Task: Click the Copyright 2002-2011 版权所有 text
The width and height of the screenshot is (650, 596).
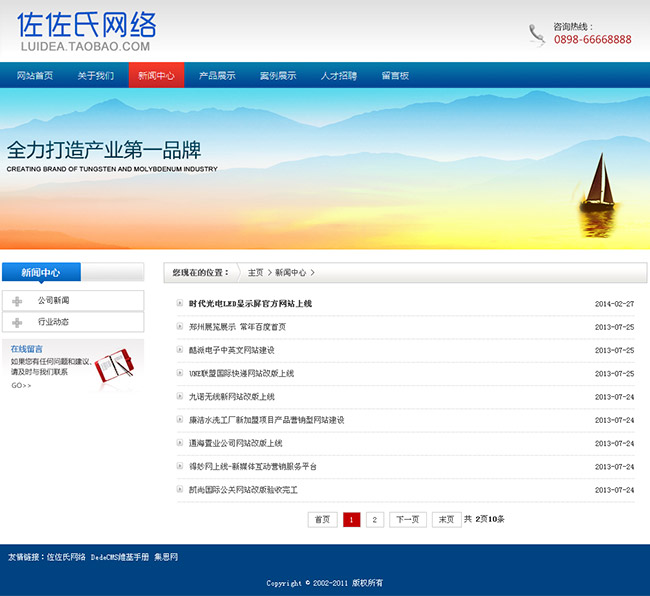Action: 325,583
